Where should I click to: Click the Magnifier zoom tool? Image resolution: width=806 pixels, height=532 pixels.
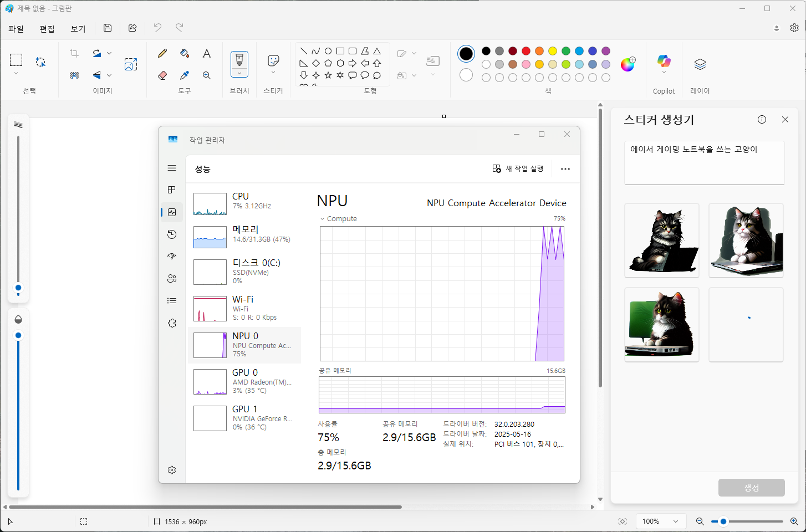click(x=207, y=75)
